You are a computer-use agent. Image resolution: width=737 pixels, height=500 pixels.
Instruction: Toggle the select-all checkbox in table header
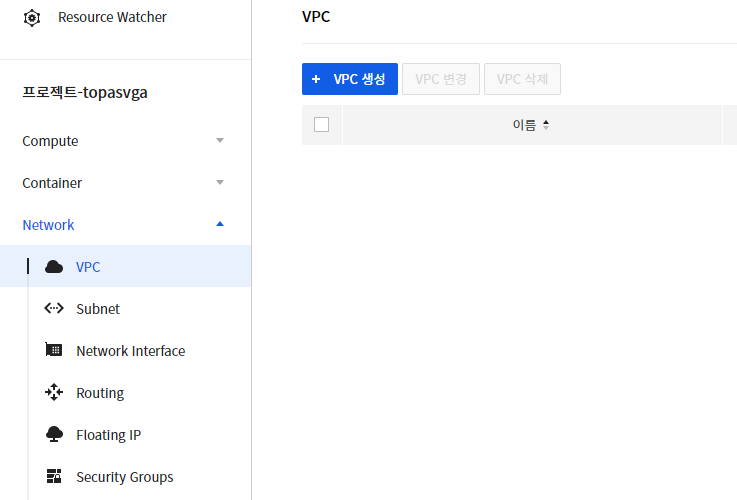(321, 125)
